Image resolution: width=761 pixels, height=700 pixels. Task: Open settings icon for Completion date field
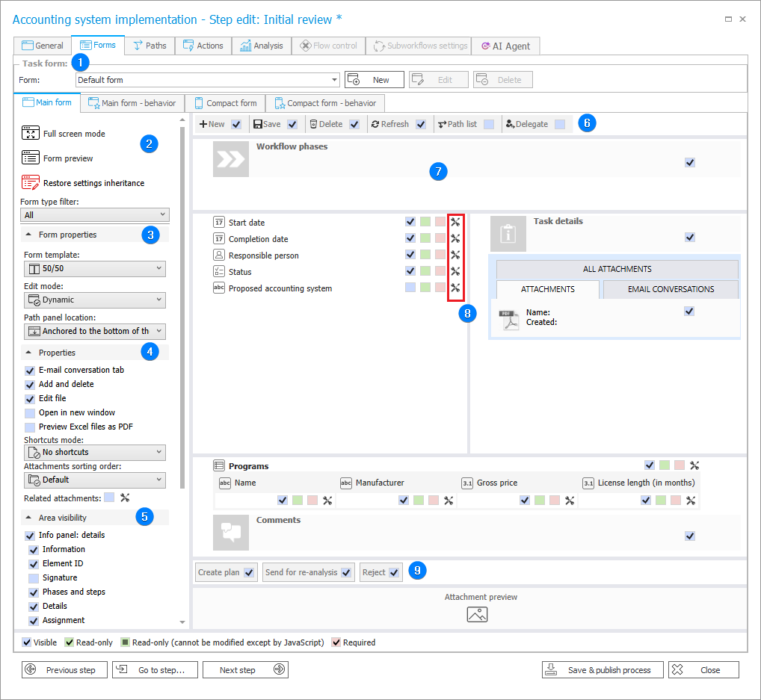coord(455,238)
